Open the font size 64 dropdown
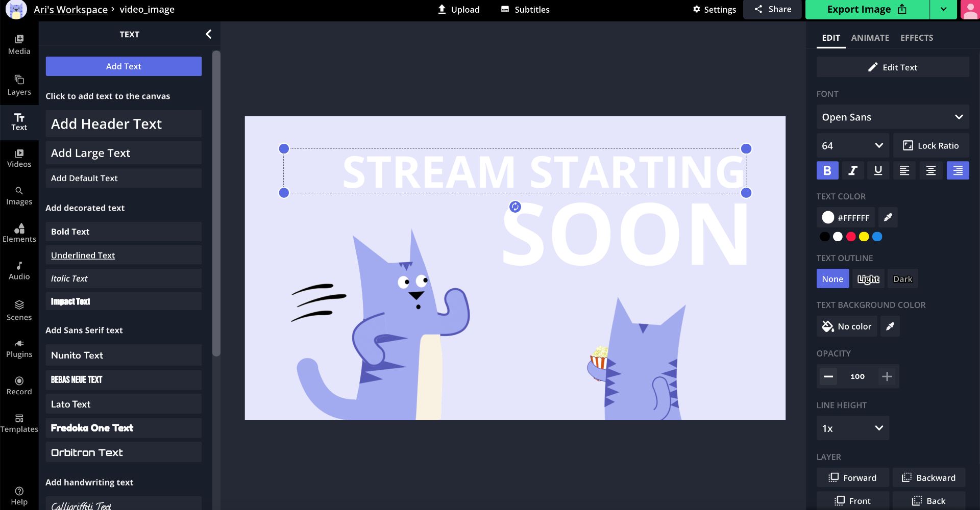 [x=852, y=146]
